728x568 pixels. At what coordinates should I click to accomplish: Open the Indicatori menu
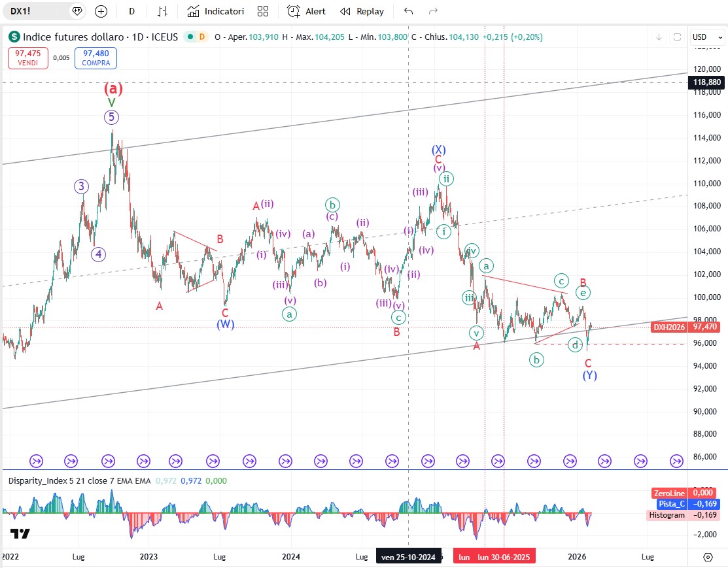pos(215,11)
